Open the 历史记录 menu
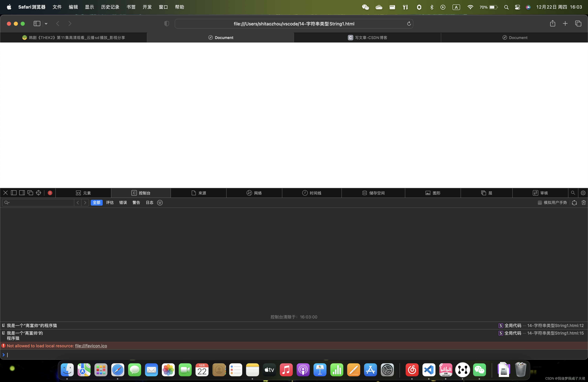 110,7
